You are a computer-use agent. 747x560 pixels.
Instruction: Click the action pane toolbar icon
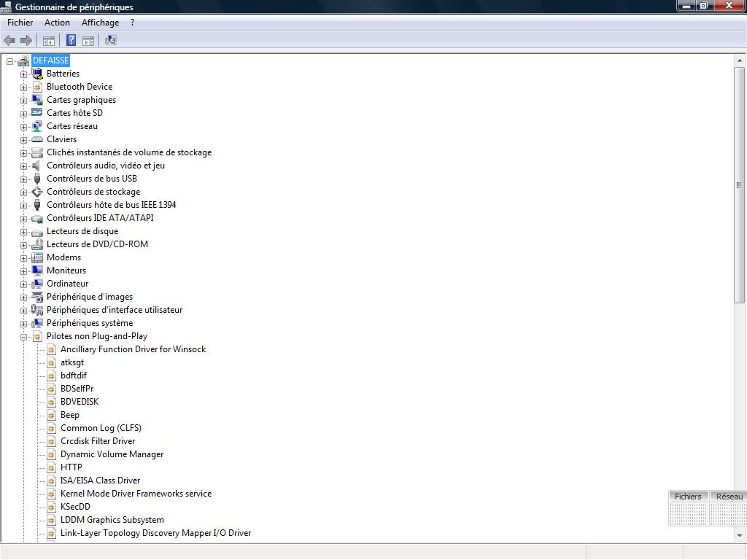click(x=88, y=41)
